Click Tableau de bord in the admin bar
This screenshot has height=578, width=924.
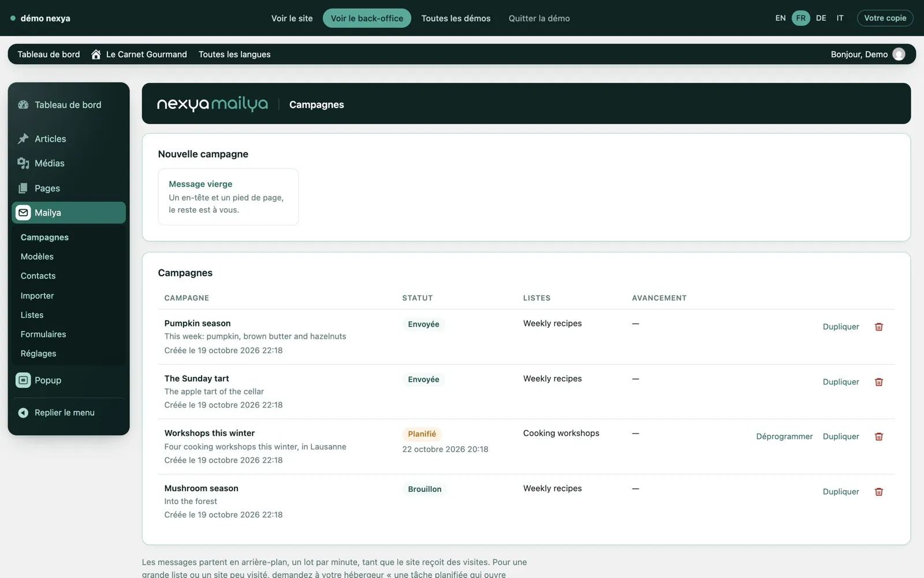pos(49,54)
